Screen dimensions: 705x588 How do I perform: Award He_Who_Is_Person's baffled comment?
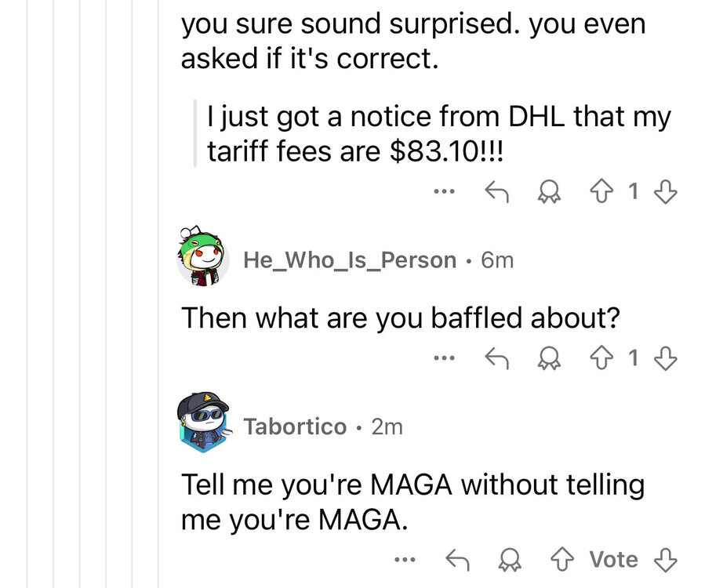click(x=544, y=358)
